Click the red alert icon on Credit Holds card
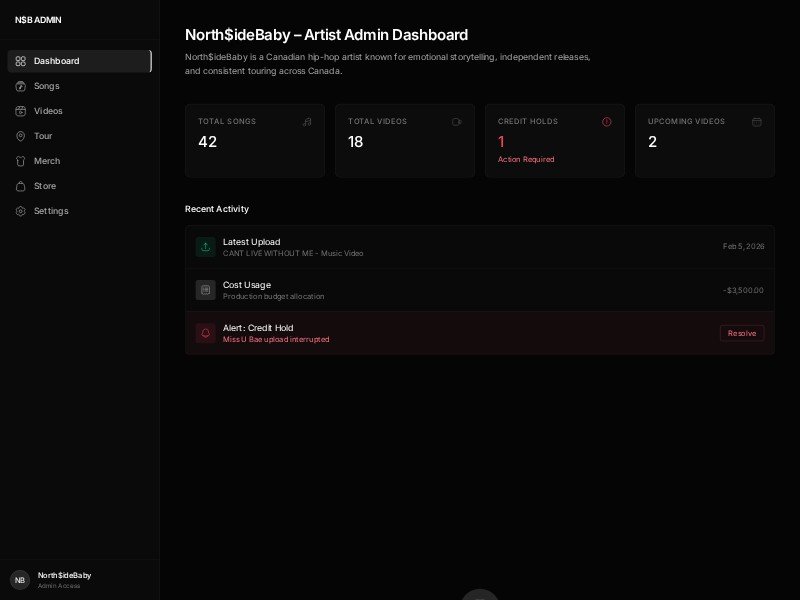The height and width of the screenshot is (600, 800). point(607,122)
